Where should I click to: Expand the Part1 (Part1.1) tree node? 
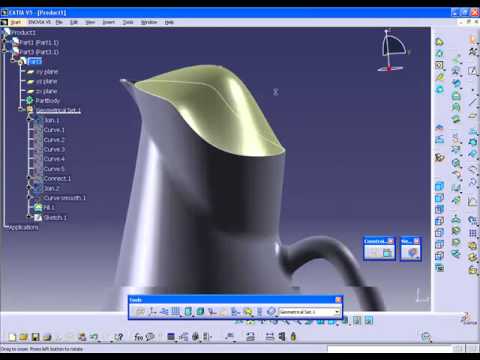click(x=5, y=42)
